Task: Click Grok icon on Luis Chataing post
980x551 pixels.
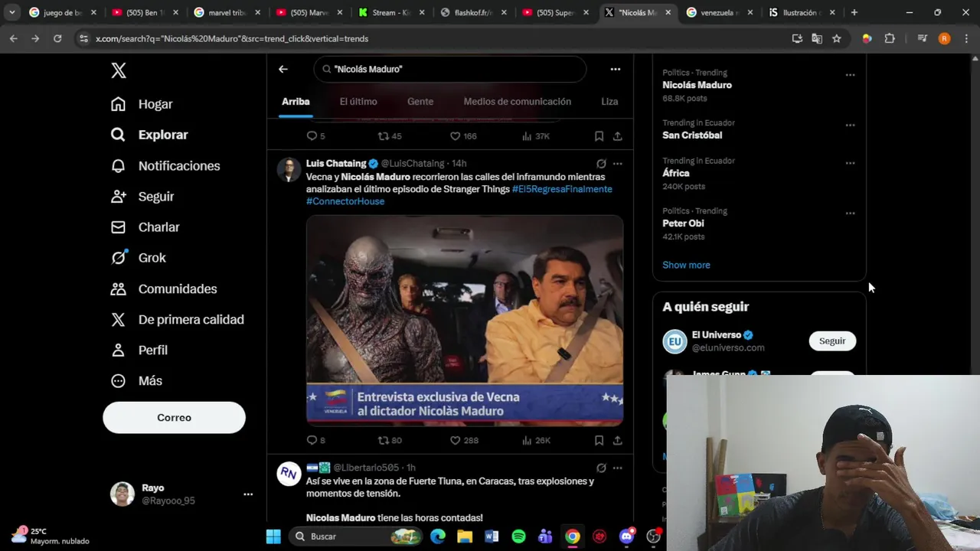Action: [601, 164]
